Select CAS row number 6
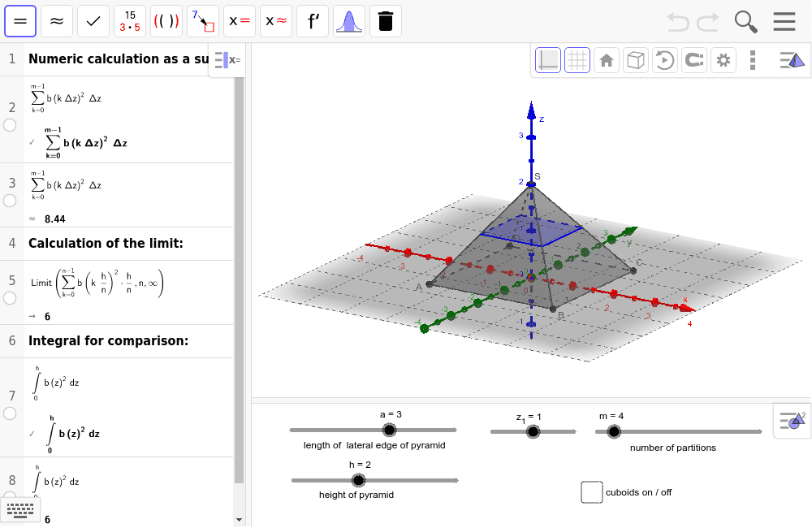Viewport: 812px width, 528px height. (x=12, y=341)
